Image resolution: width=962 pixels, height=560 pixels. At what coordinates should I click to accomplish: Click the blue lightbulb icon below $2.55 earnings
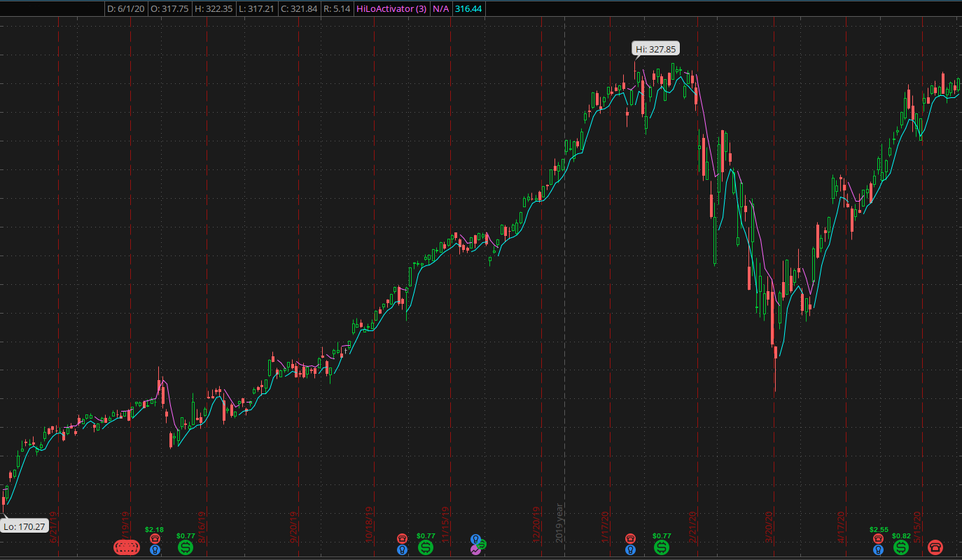(878, 550)
